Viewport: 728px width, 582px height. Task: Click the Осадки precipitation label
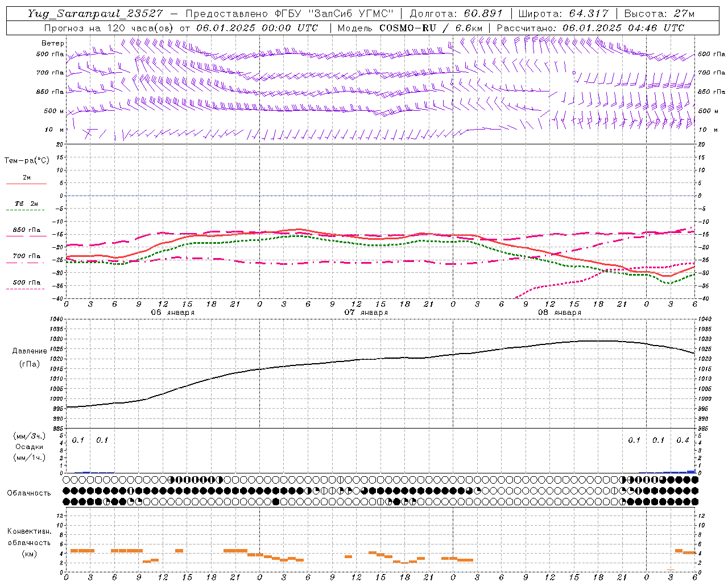click(x=29, y=447)
